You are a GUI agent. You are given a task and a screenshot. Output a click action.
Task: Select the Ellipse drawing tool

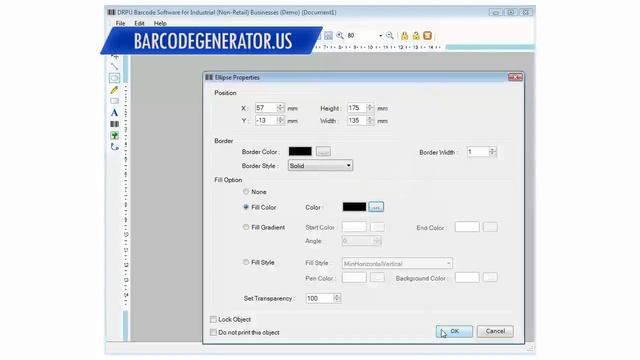pos(114,78)
